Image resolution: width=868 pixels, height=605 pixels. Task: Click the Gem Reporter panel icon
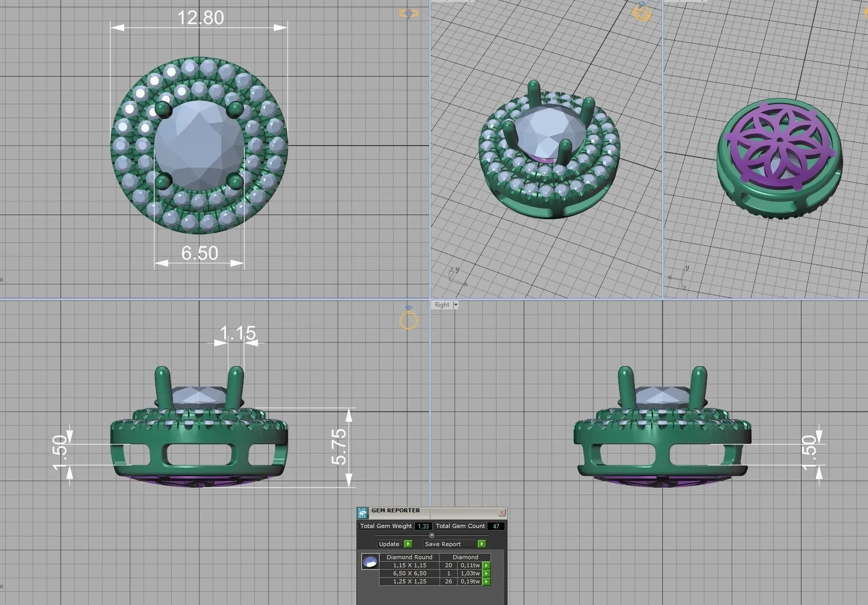362,513
